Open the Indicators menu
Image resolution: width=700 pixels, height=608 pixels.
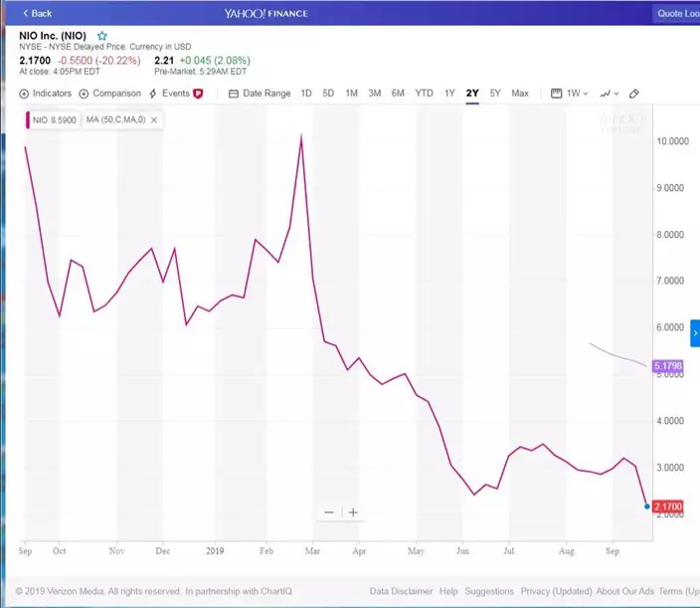46,93
